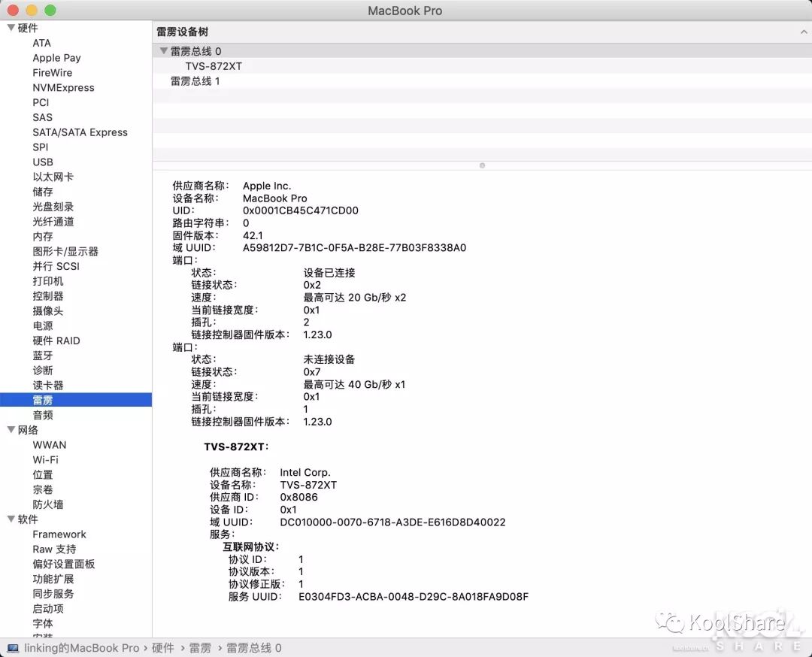Select 宗卷 volumes item
812x657 pixels.
coord(42,490)
